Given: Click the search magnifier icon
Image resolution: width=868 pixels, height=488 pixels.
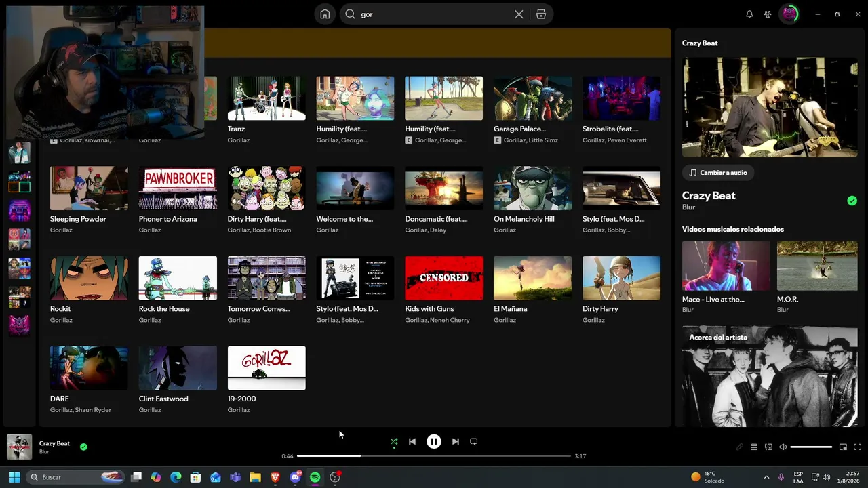Looking at the screenshot, I should click(x=351, y=14).
